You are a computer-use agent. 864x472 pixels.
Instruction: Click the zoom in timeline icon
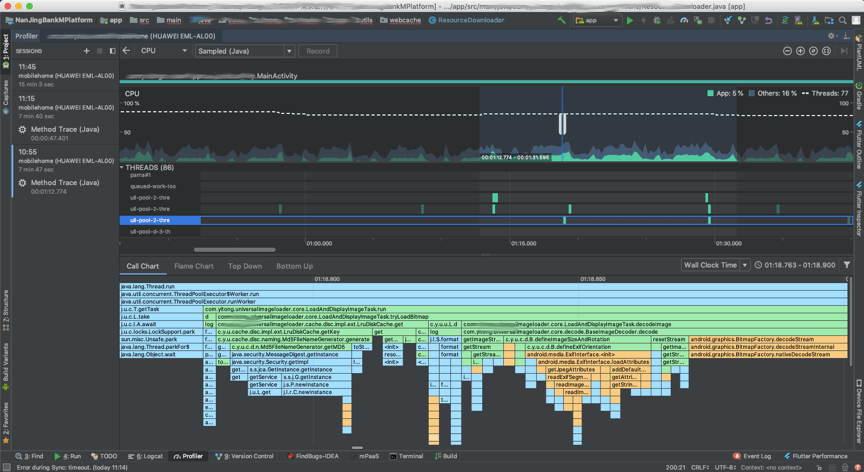[x=800, y=51]
